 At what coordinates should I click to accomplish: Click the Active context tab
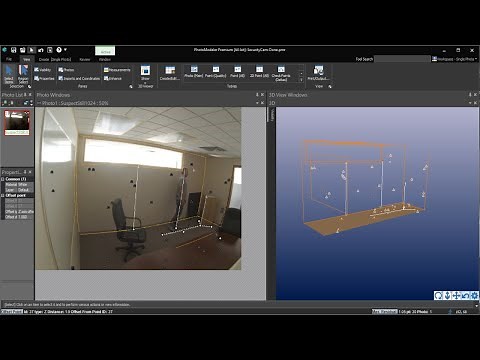click(x=105, y=51)
